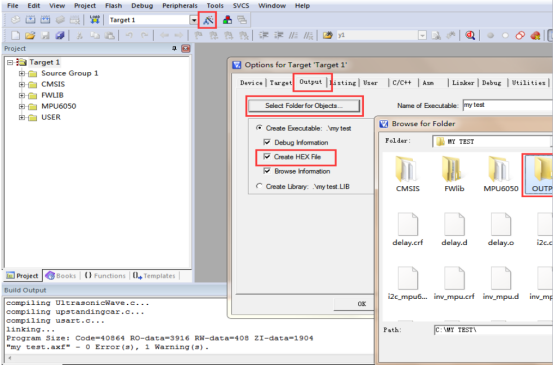
Task: Click Select Folder for Objects button
Action: click(304, 105)
